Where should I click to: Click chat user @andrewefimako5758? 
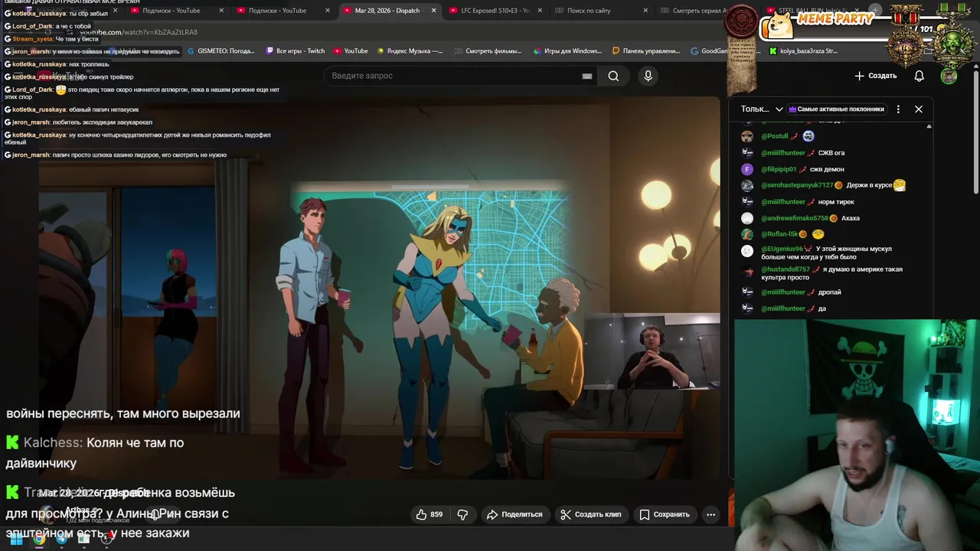pyautogui.click(x=795, y=218)
